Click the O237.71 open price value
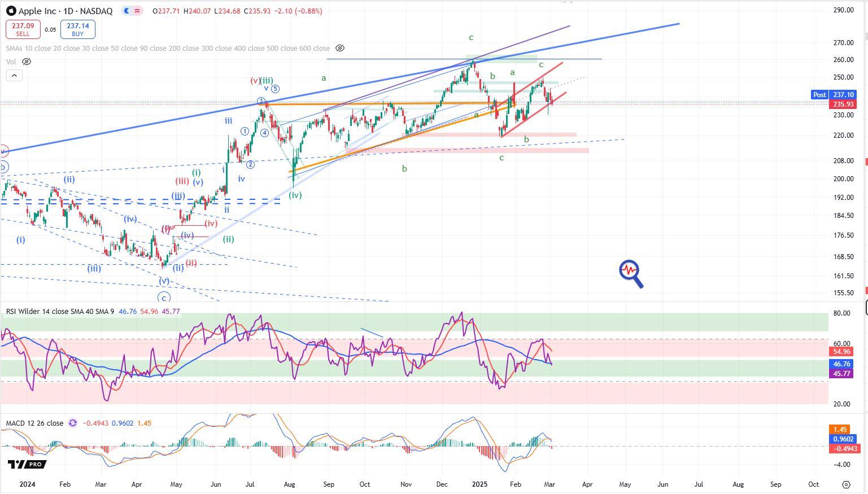 coord(167,11)
